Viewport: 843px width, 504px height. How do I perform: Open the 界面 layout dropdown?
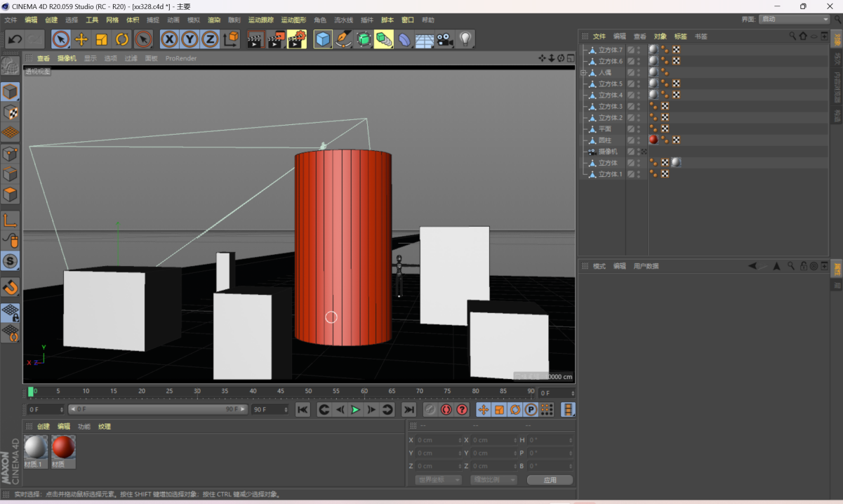pos(795,20)
